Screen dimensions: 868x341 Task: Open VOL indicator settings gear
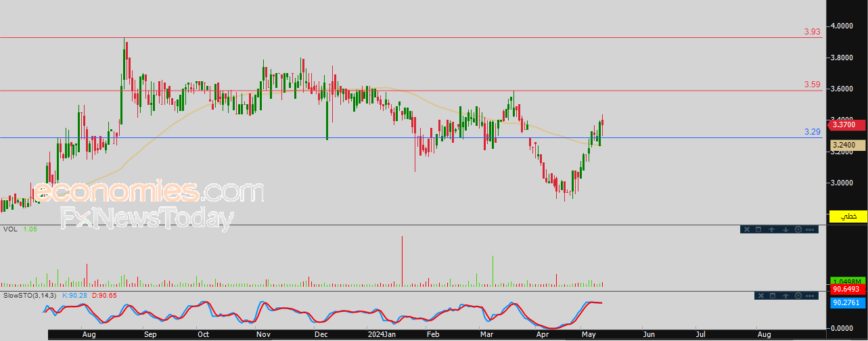point(798,229)
